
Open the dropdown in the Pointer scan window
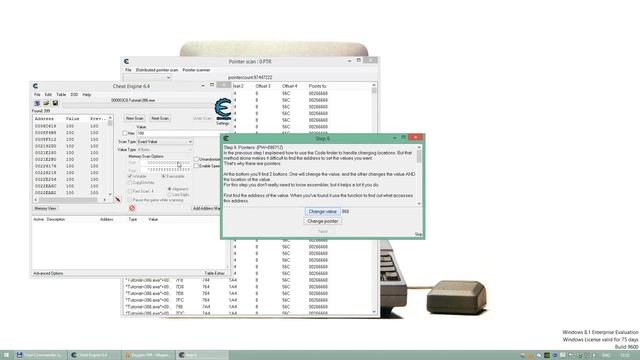click(148, 77)
